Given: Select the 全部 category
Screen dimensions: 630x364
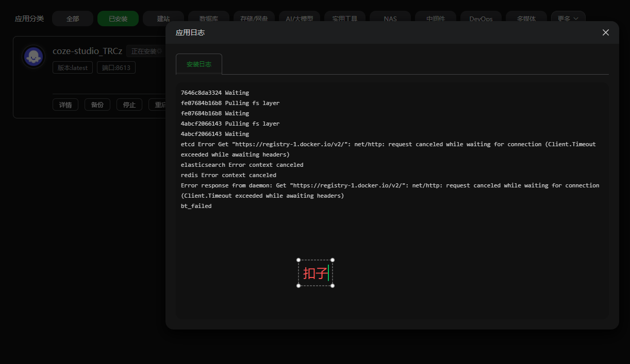Looking at the screenshot, I should click(x=72, y=18).
